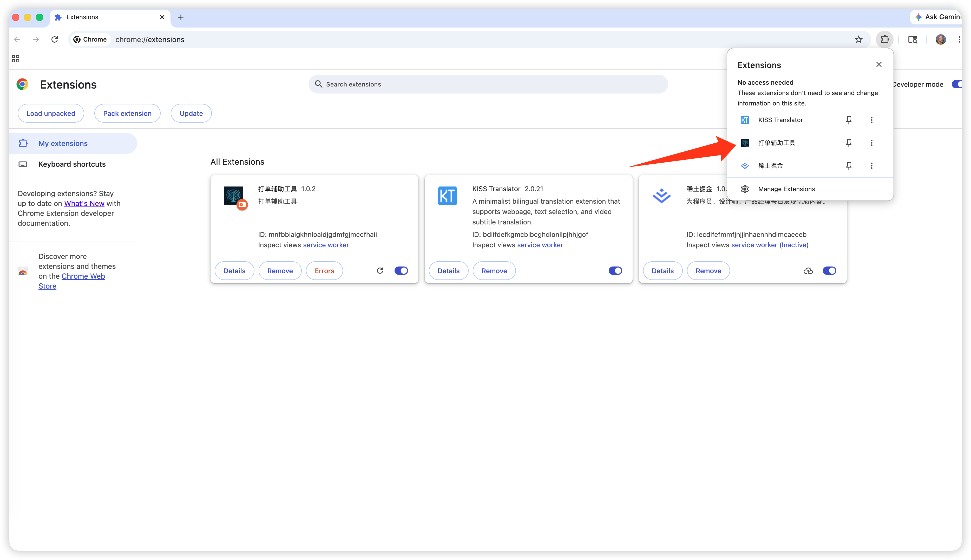Click the KISS Translator KT card icon
The image size is (971, 560).
click(x=447, y=196)
